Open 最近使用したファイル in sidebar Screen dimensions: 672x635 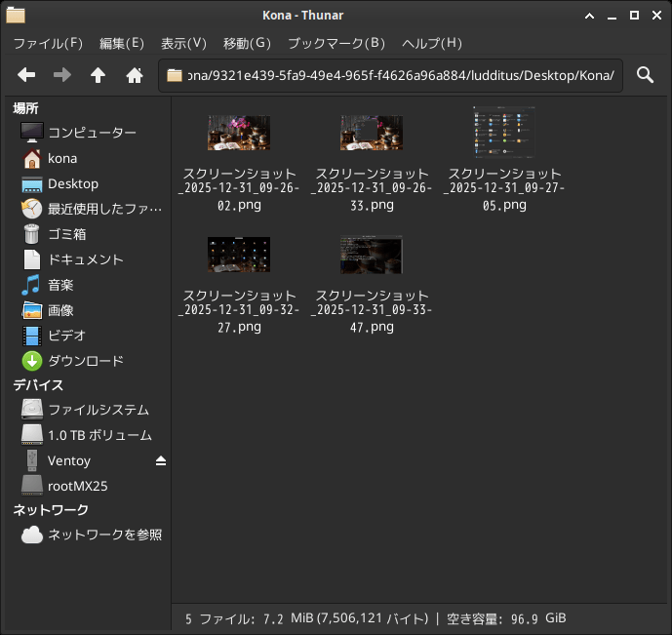click(104, 209)
